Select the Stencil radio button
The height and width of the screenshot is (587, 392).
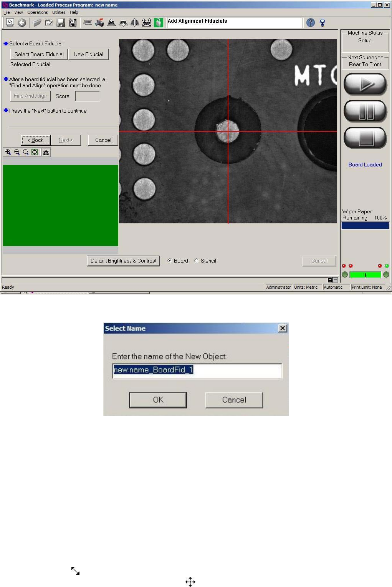click(197, 261)
